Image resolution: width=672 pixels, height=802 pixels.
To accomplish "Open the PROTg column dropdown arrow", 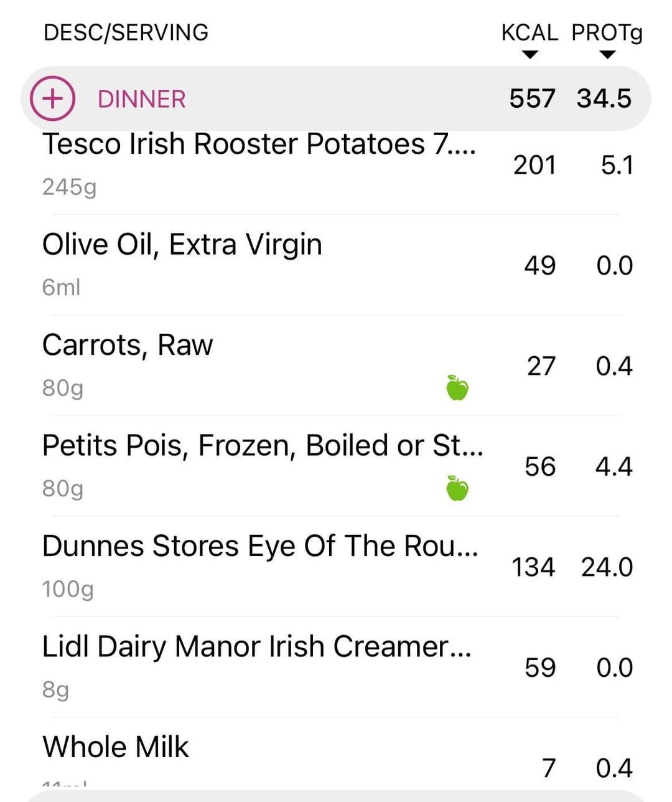I will (x=607, y=55).
